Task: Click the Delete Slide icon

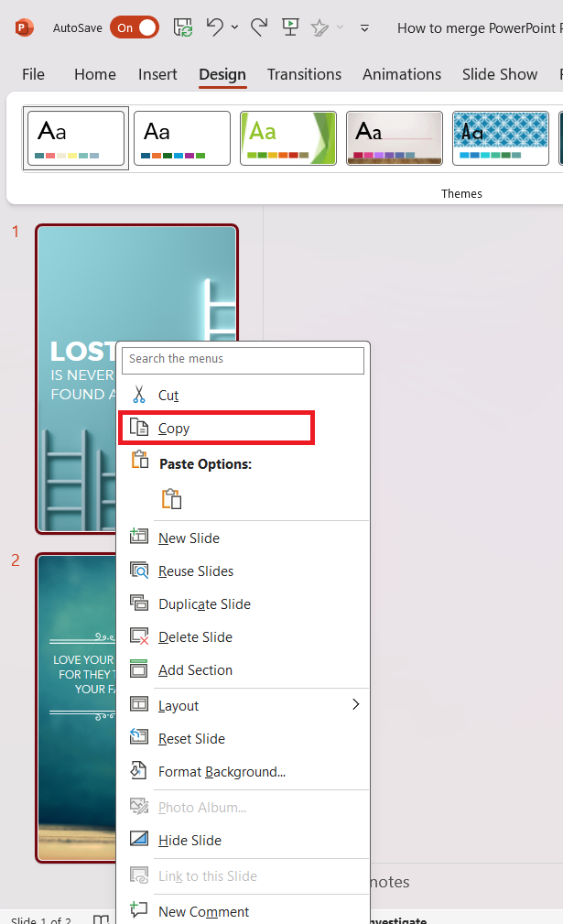Action: [139, 636]
